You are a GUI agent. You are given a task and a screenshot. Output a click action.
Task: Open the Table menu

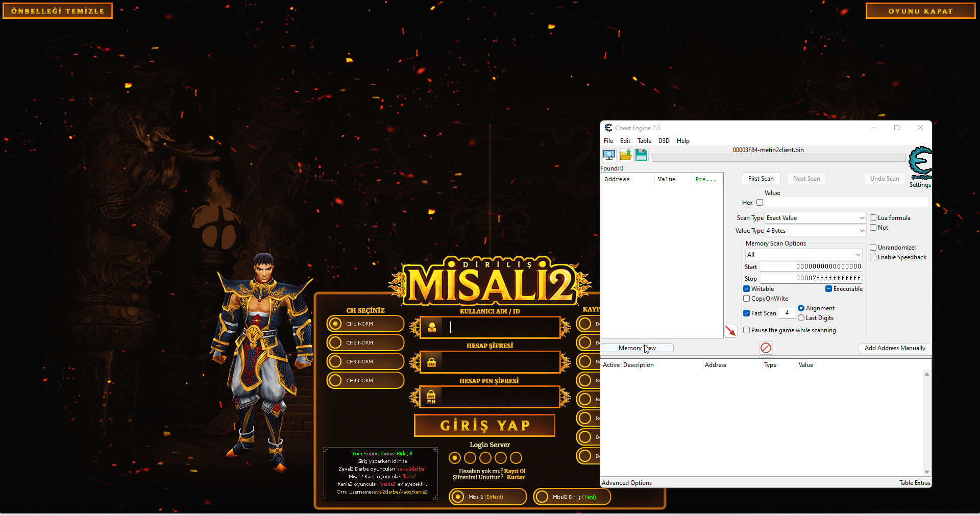coord(645,141)
